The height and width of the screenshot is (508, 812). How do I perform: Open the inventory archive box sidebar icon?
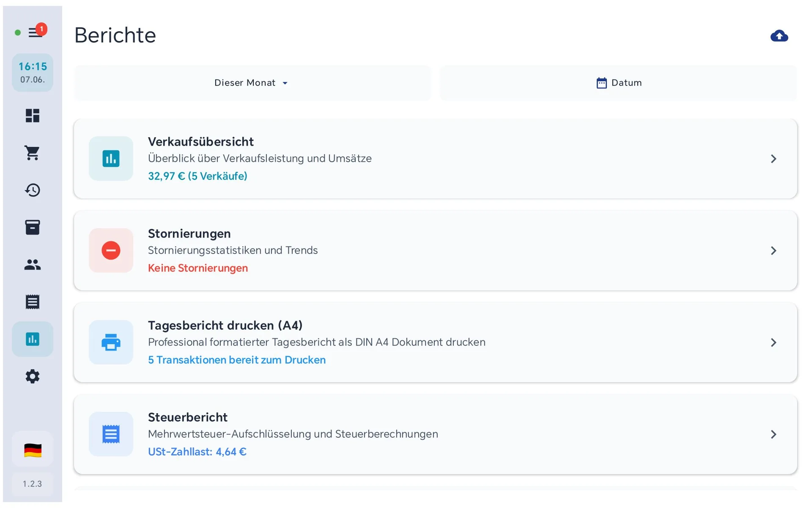point(33,227)
